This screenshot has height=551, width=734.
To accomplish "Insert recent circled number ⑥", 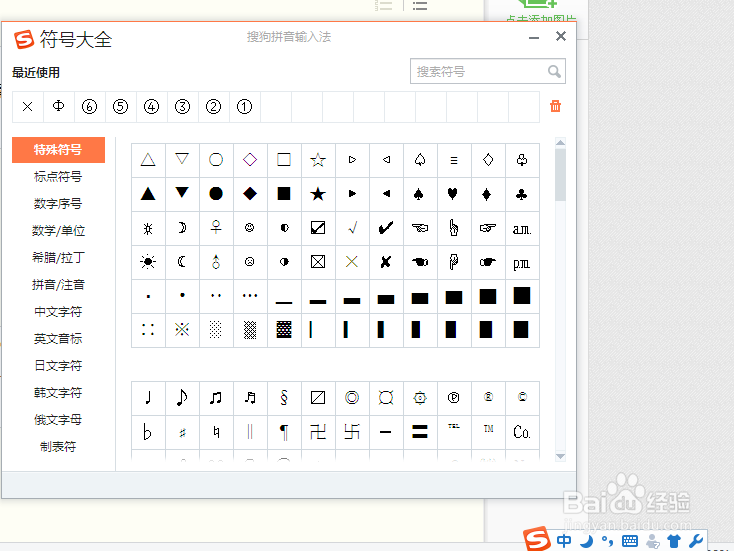I will pos(89,107).
